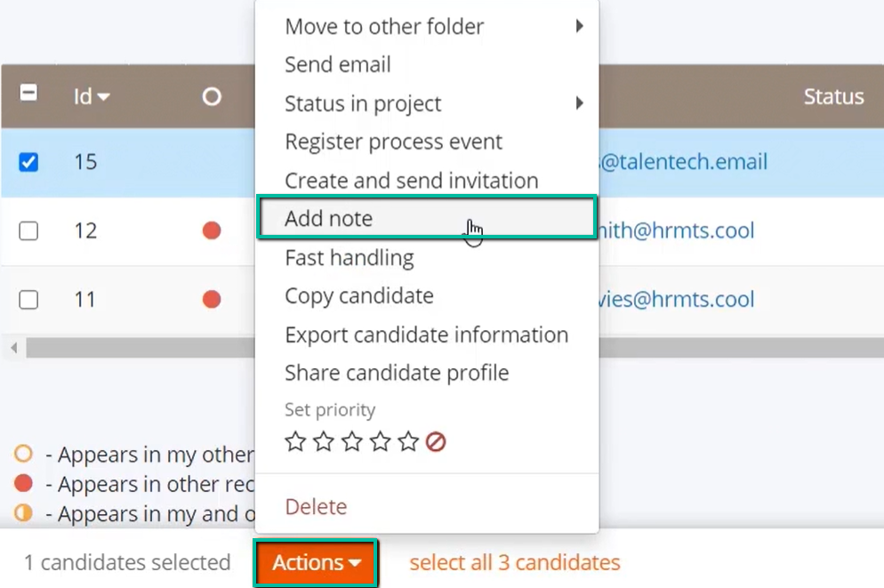The height and width of the screenshot is (588, 884).
Task: Set priority to fifth star
Action: (408, 441)
